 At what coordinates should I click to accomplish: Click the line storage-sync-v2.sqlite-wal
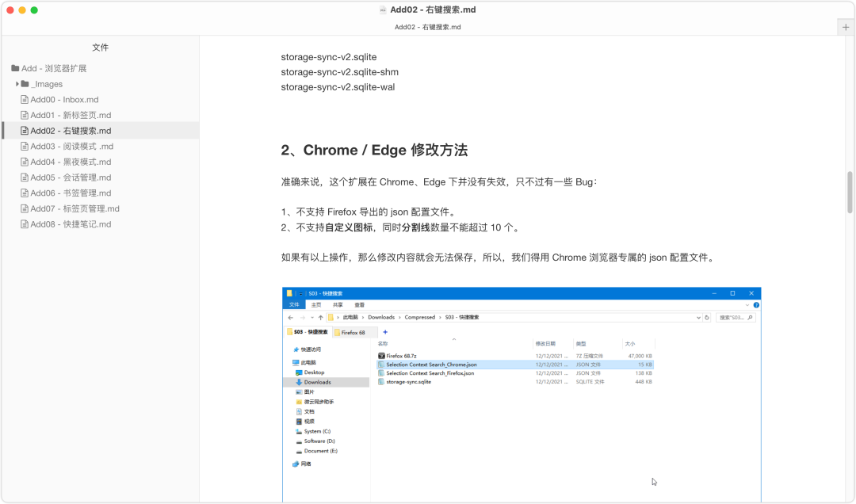click(x=338, y=87)
